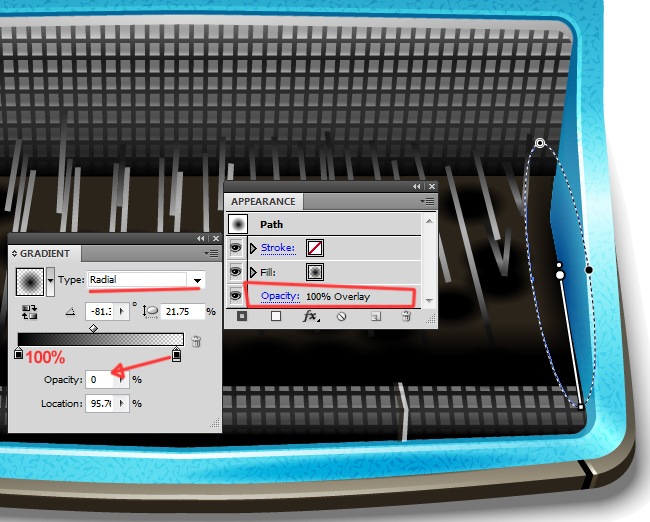
Task: Delete selected item in Appearance panel
Action: point(406,316)
